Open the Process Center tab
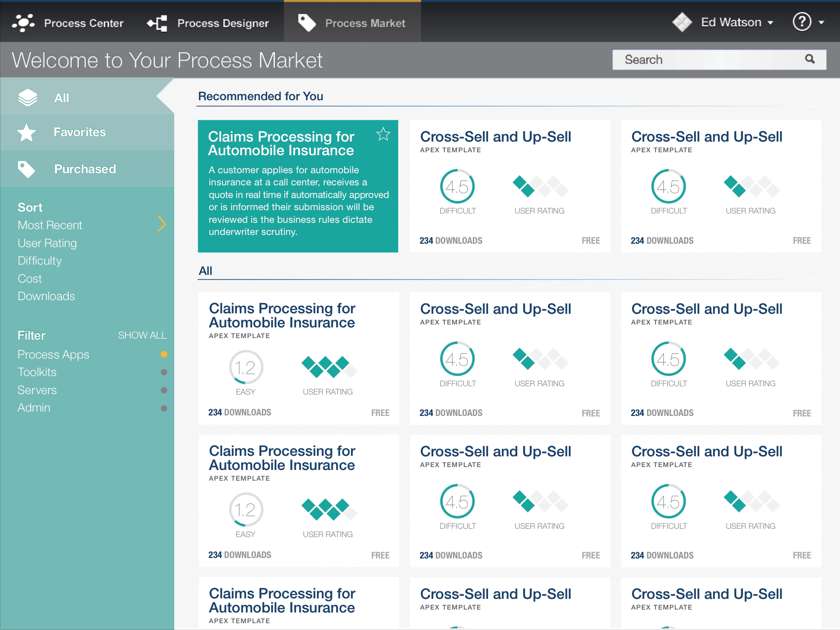 (x=68, y=23)
